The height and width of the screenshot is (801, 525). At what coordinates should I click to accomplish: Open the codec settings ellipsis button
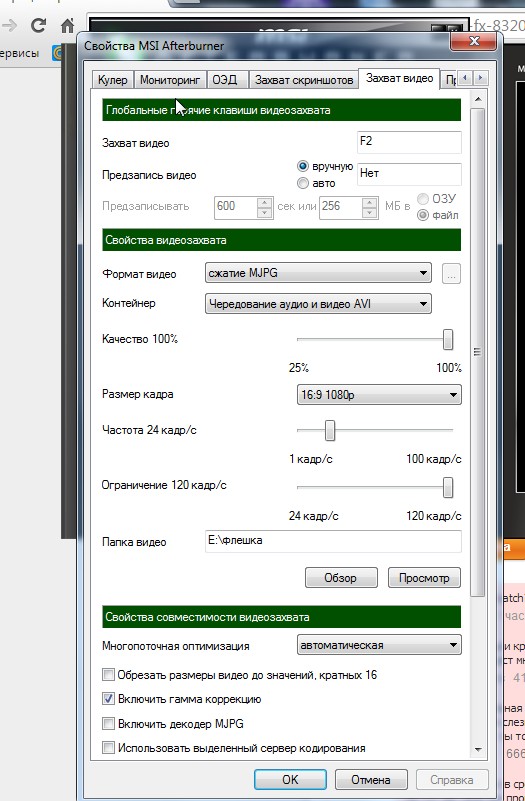tap(451, 274)
